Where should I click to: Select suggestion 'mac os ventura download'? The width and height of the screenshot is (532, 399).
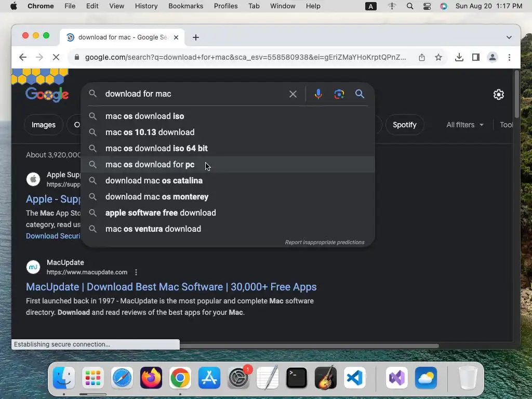point(228,229)
